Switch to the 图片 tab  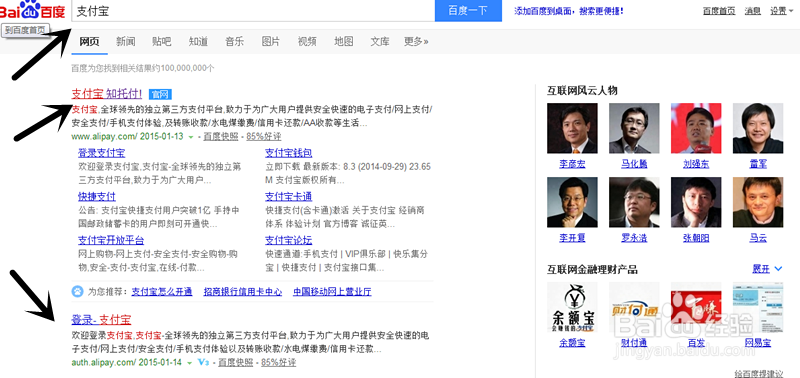click(271, 41)
